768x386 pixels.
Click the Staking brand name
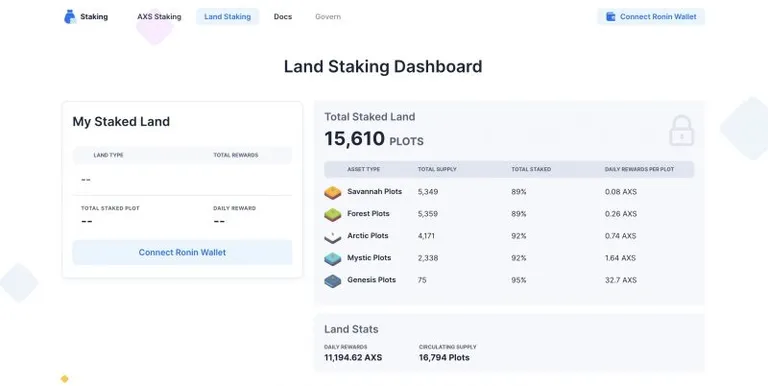(94, 17)
